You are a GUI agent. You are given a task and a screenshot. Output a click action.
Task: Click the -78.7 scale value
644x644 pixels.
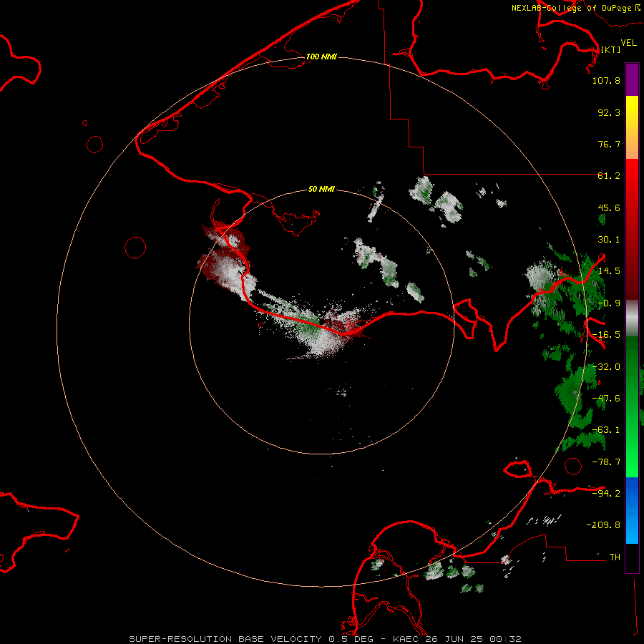(x=606, y=462)
